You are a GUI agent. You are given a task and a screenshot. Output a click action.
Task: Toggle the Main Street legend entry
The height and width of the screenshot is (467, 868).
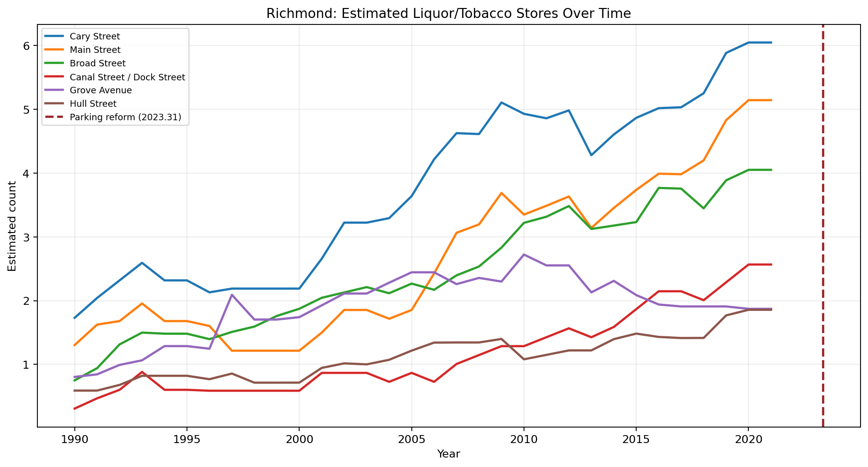click(x=94, y=49)
